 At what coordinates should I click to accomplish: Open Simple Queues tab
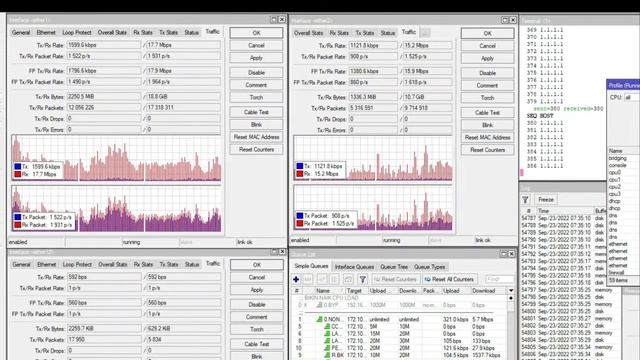tap(311, 266)
